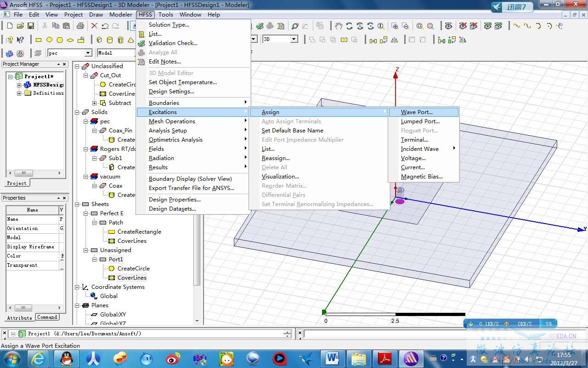Click the Windows Start button

(x=11, y=358)
